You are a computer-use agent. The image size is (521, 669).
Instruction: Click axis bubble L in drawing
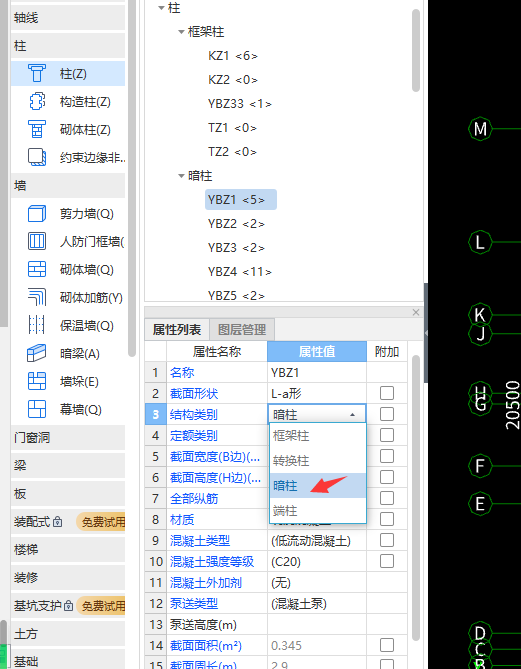(480, 242)
